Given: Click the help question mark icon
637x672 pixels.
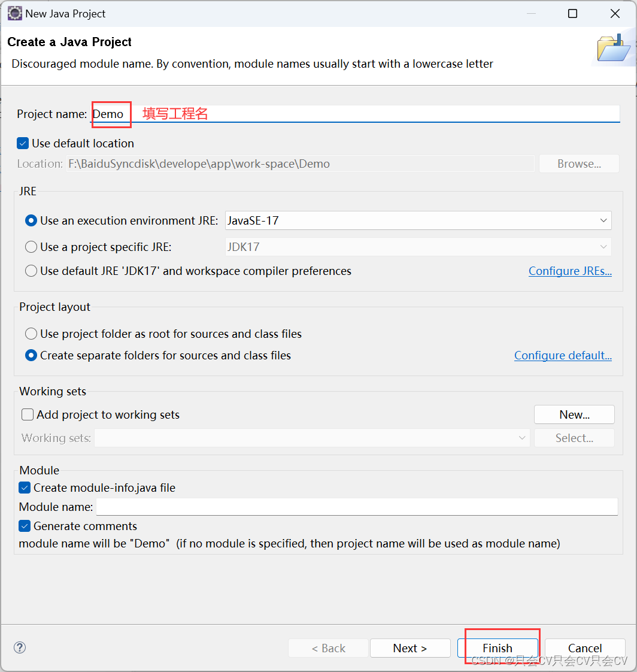Looking at the screenshot, I should tap(20, 647).
